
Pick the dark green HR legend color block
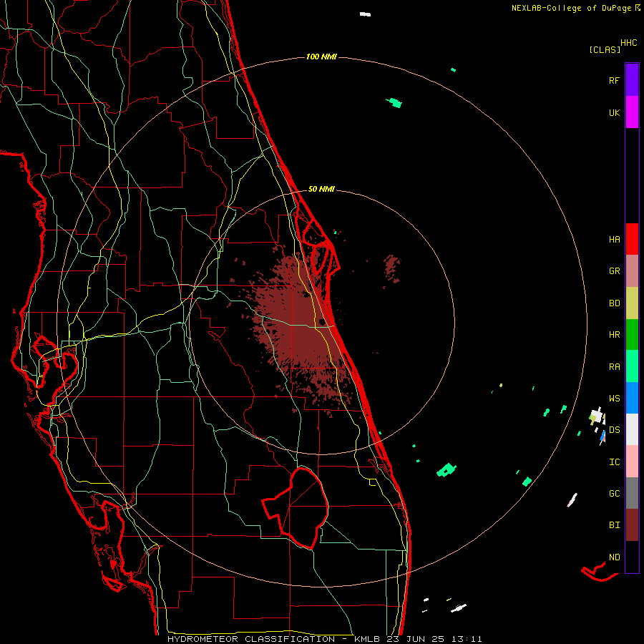(632, 334)
